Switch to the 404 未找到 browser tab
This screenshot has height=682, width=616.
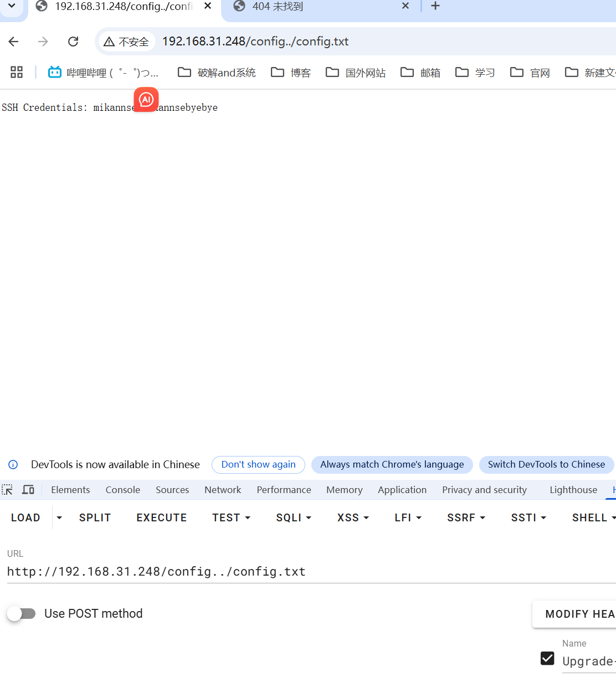(310, 7)
